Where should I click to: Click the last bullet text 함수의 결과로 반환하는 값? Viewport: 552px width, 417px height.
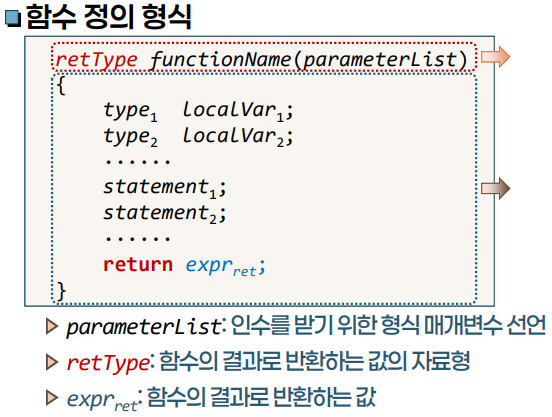[x=261, y=397]
